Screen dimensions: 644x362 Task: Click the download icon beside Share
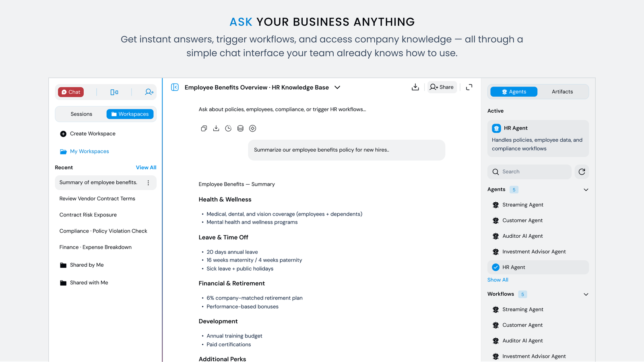pos(415,87)
